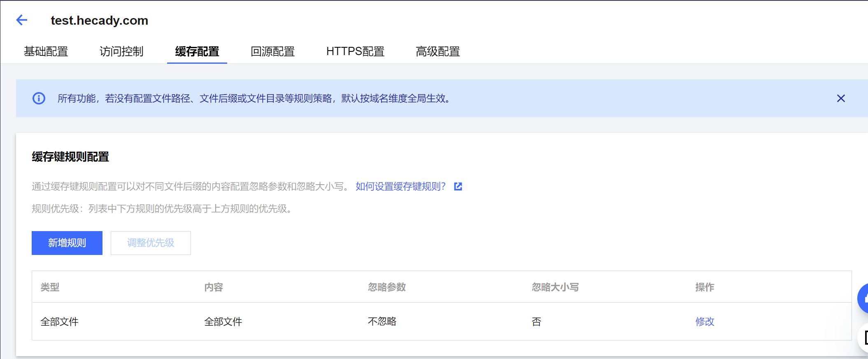Switch to the 基础配置 tab

pos(46,51)
